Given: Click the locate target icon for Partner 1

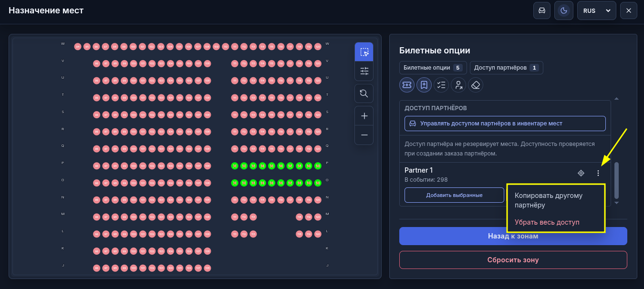Looking at the screenshot, I should [x=581, y=173].
